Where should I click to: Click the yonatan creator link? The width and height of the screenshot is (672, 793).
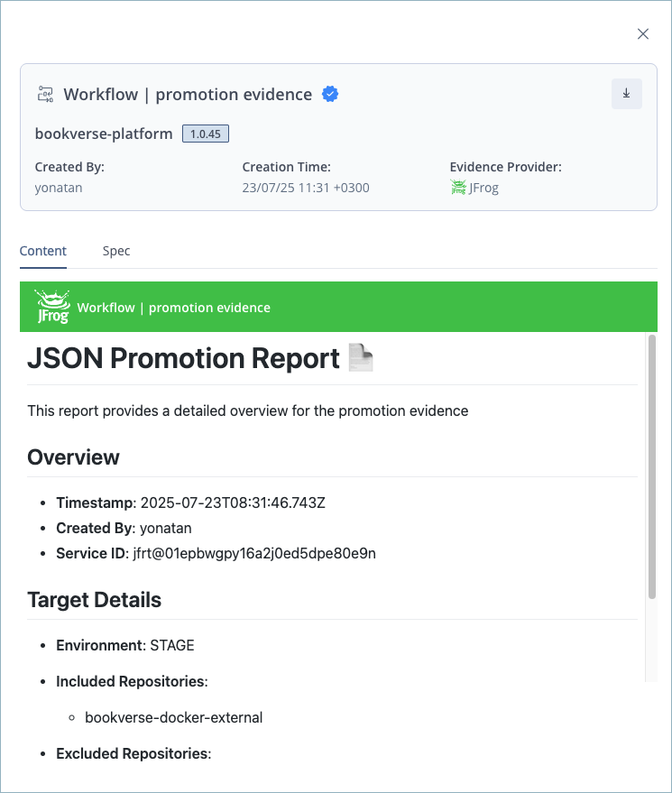click(57, 187)
